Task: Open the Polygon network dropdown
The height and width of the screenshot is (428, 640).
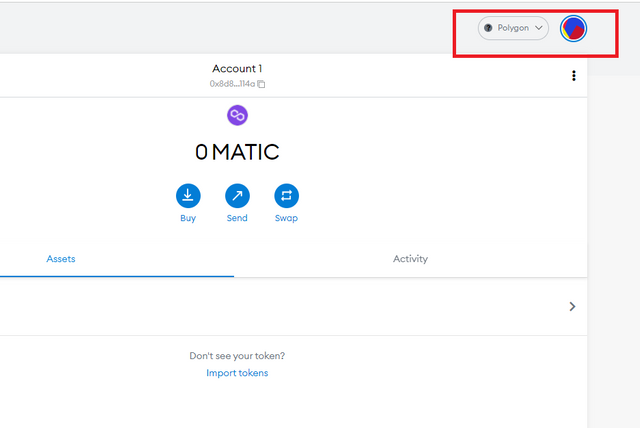Action: (513, 28)
